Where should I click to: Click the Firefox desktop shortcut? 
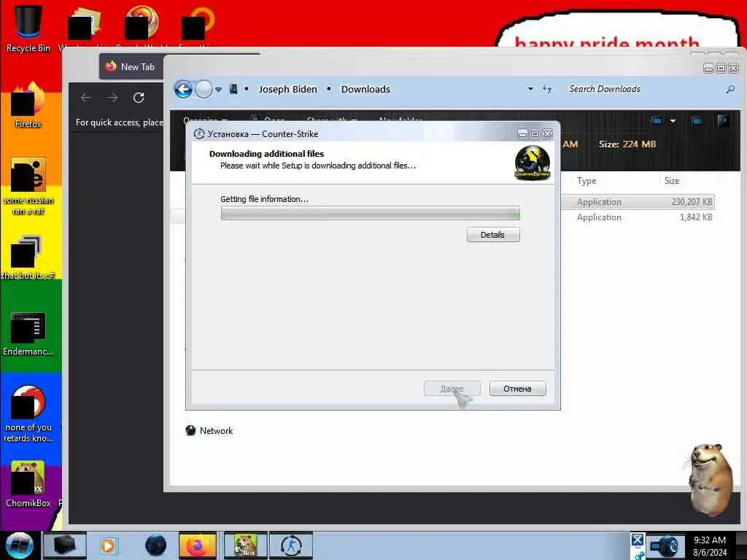28,106
